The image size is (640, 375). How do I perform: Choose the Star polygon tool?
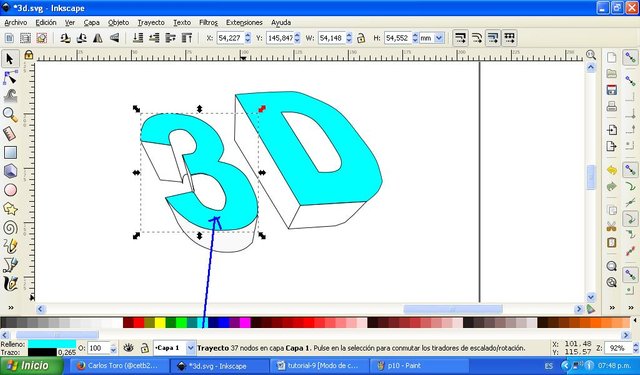(x=10, y=209)
